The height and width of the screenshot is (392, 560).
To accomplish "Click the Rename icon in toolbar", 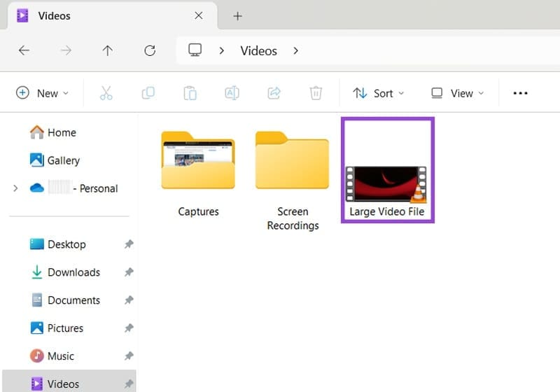I will point(232,93).
